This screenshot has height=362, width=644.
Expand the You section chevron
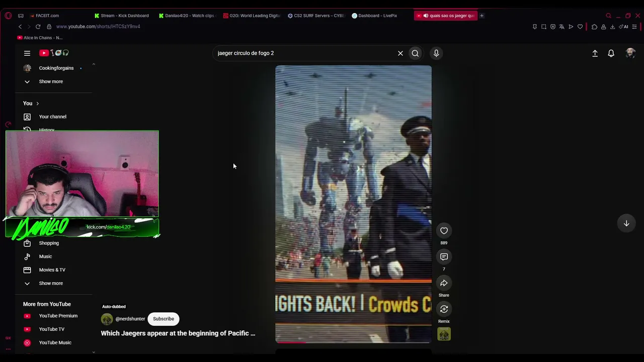(x=37, y=104)
